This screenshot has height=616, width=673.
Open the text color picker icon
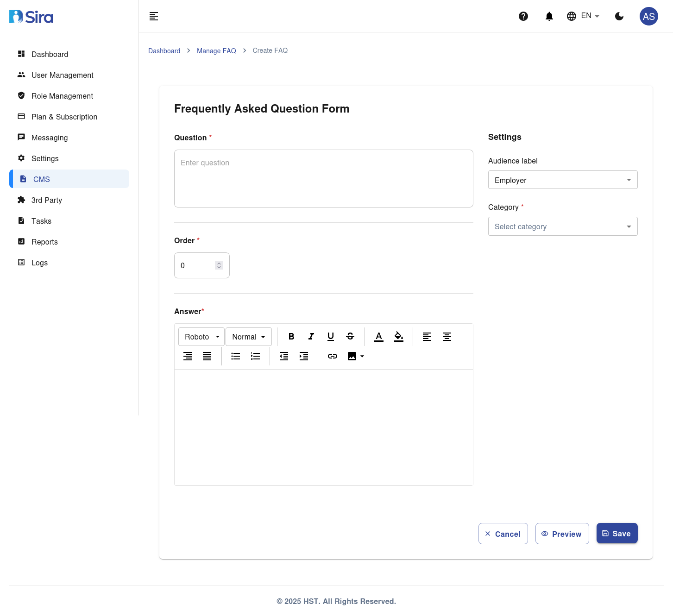click(x=378, y=337)
